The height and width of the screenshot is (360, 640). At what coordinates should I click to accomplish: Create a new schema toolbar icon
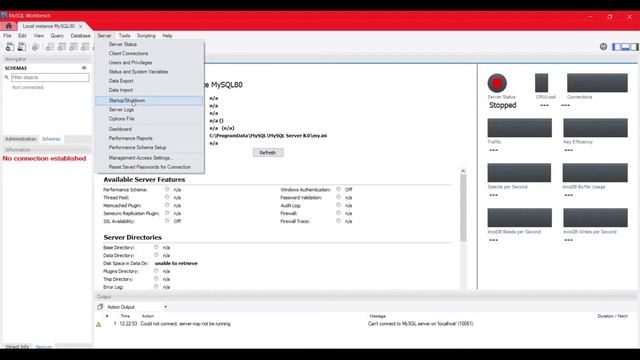tap(50, 47)
